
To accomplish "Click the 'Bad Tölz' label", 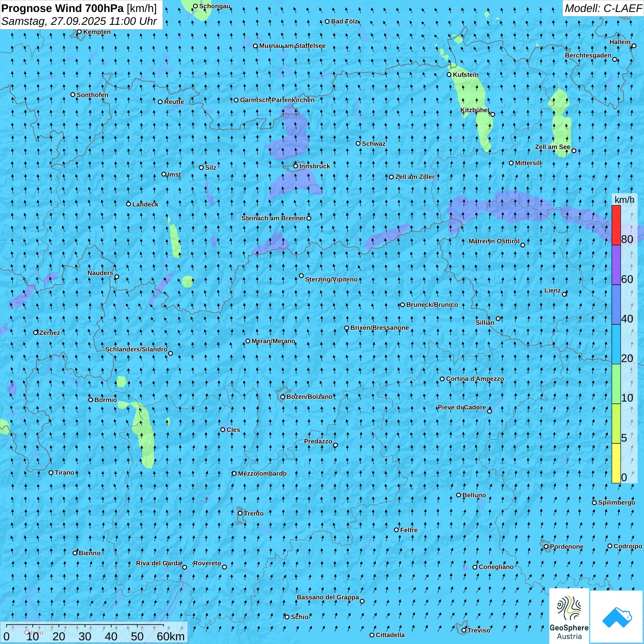I will point(345,21).
